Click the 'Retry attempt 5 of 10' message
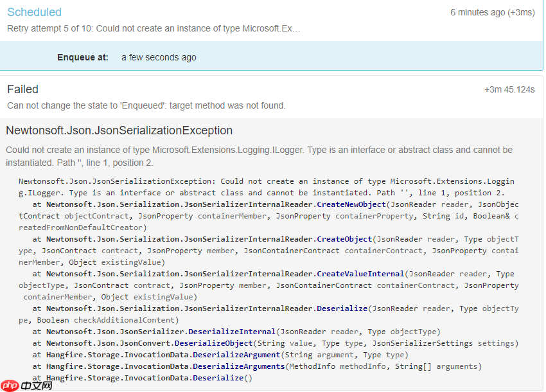 (154, 28)
